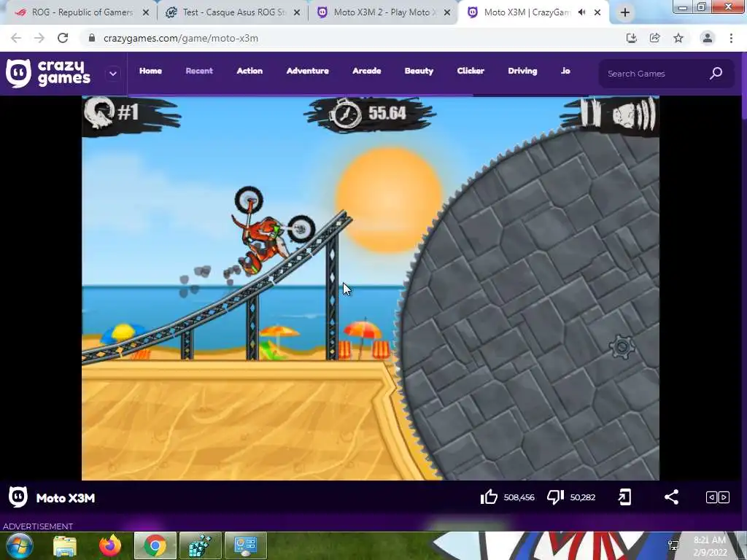Click the search magnifier icon

(716, 74)
